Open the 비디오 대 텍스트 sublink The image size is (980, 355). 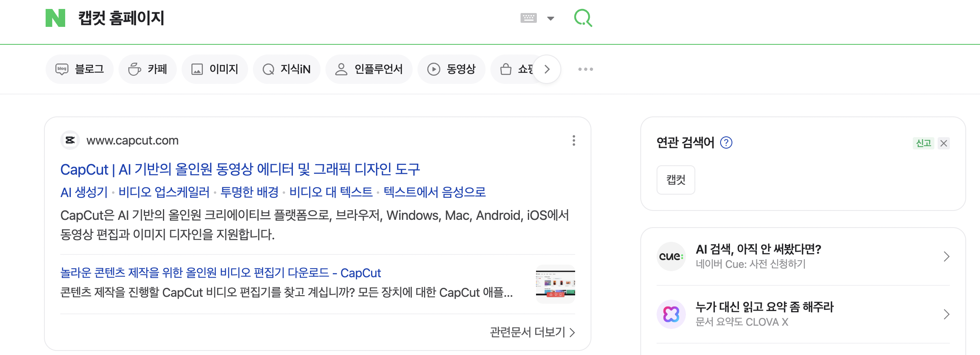[x=331, y=192]
